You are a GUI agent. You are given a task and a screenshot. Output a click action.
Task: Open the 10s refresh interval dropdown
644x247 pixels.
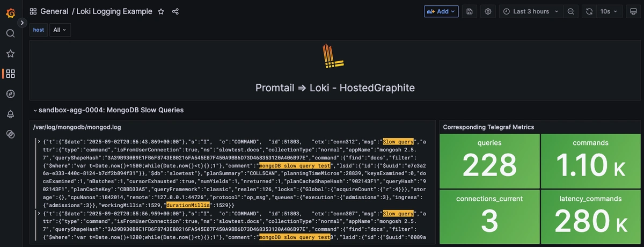[x=609, y=11]
